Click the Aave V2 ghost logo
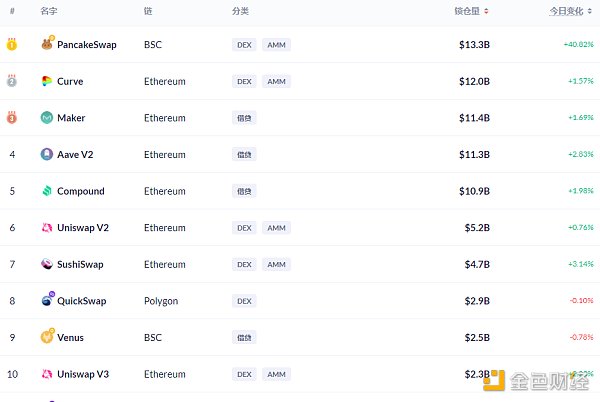The width and height of the screenshot is (600, 402). pyautogui.click(x=47, y=154)
